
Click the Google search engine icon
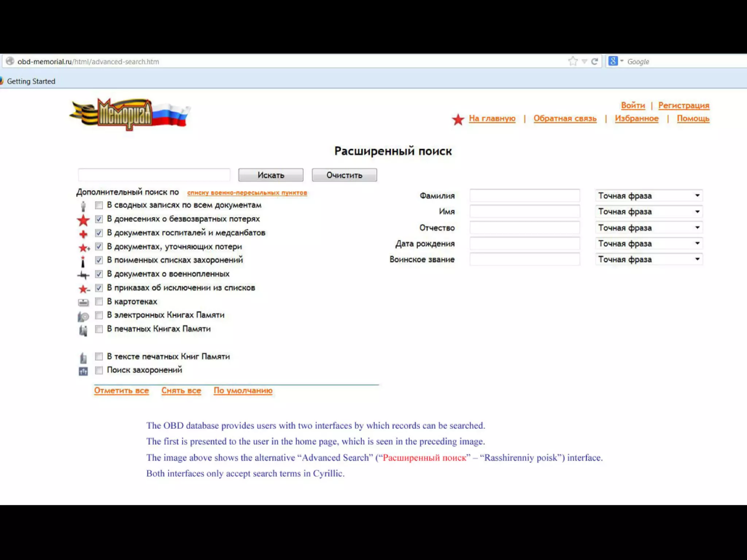[x=613, y=61]
